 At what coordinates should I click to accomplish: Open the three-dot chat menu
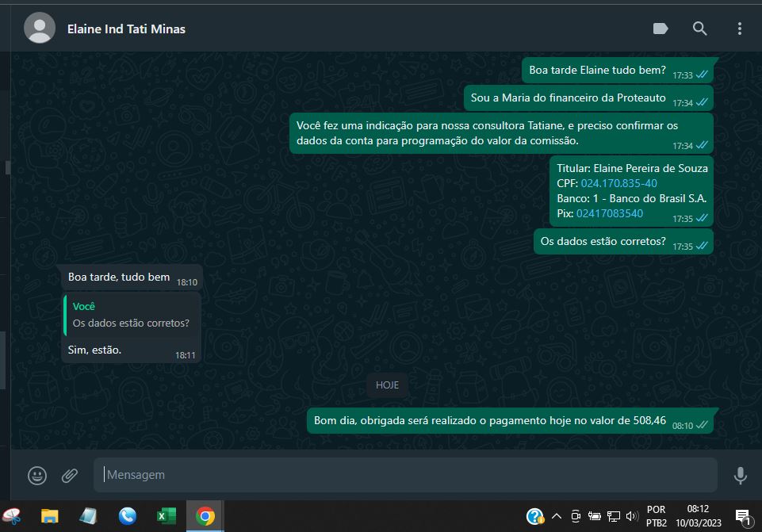pyautogui.click(x=739, y=29)
